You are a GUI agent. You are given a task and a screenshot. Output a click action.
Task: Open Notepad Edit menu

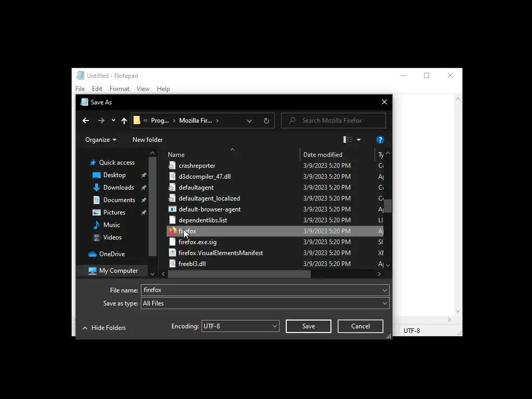pos(97,89)
